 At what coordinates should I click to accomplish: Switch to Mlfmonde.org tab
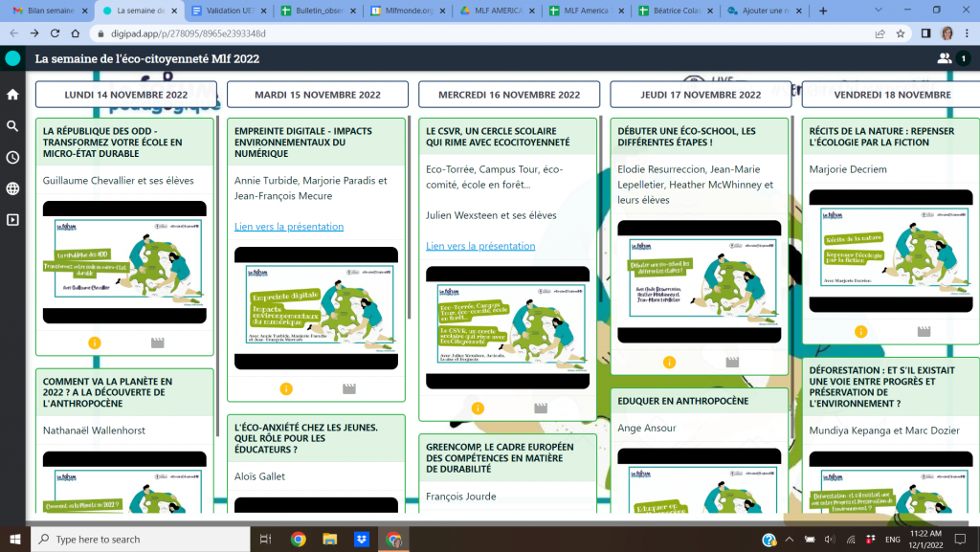406,11
